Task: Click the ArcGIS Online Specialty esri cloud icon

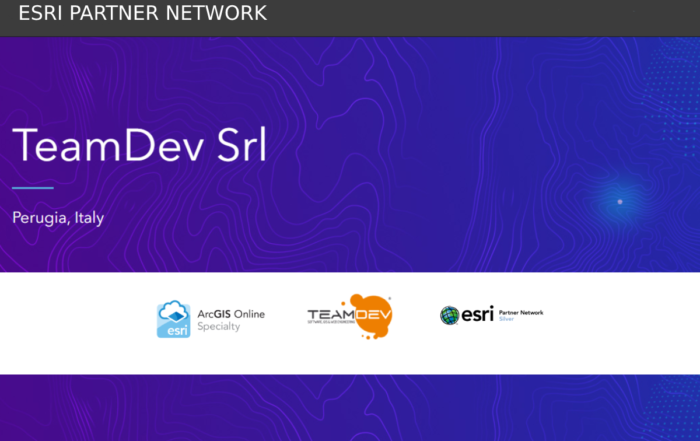Action: pyautogui.click(x=174, y=319)
